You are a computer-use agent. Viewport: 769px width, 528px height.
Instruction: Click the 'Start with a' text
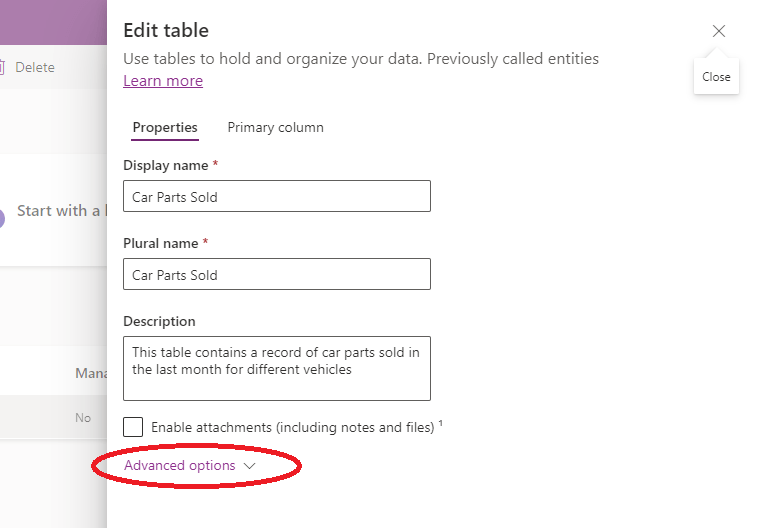(x=60, y=211)
